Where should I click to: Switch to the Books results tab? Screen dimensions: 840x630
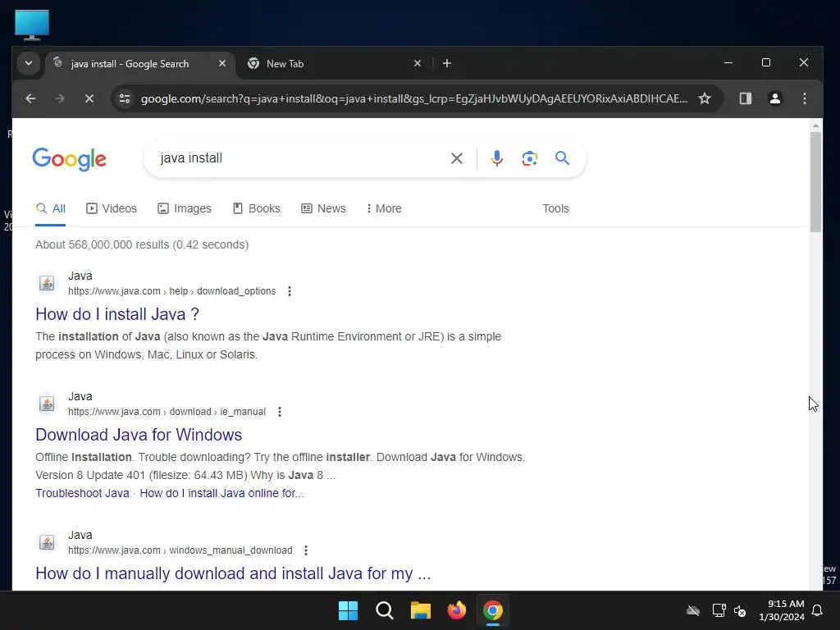(257, 208)
